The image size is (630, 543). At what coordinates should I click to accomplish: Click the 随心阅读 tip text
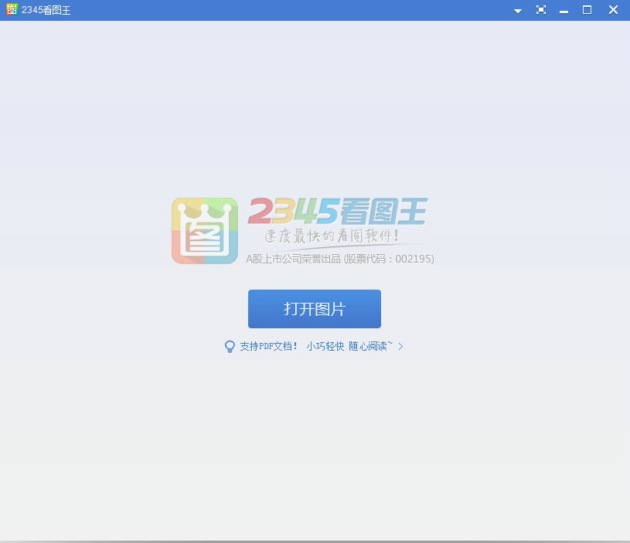coord(370,346)
